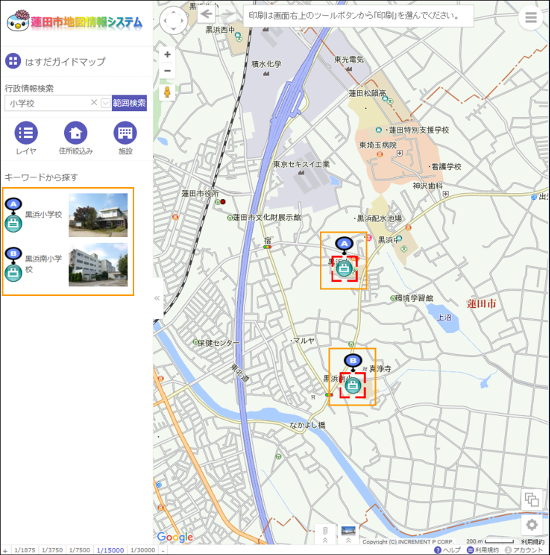Click the なかよし橋 bridge label
The image size is (550, 555).
pos(307,425)
